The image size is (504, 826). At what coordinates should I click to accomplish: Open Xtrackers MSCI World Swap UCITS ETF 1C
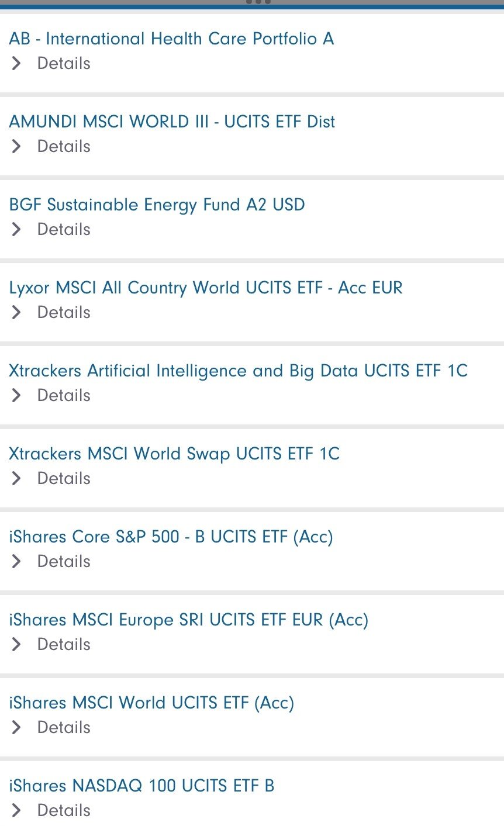click(x=174, y=454)
